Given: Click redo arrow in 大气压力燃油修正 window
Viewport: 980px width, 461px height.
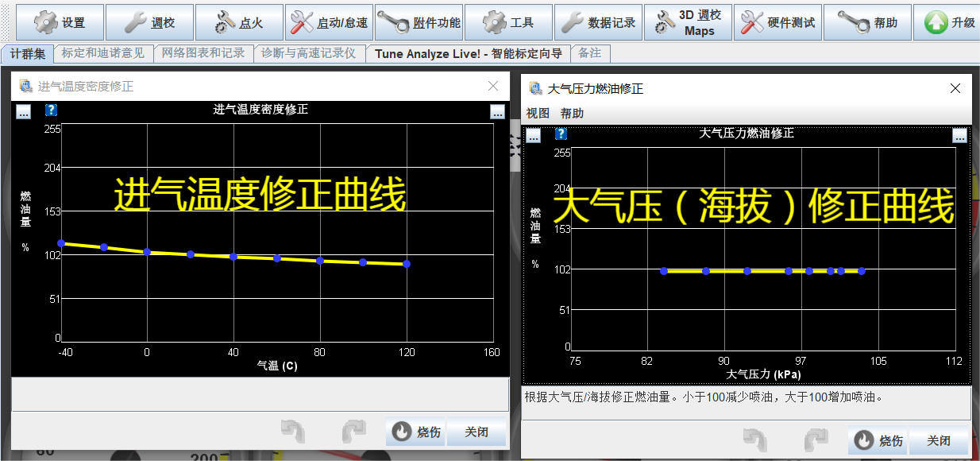Looking at the screenshot, I should 816,440.
